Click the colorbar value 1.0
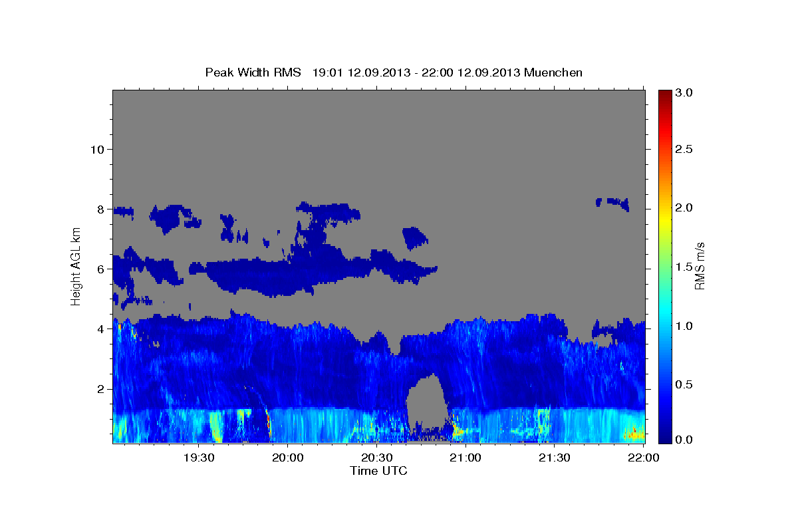 click(684, 326)
